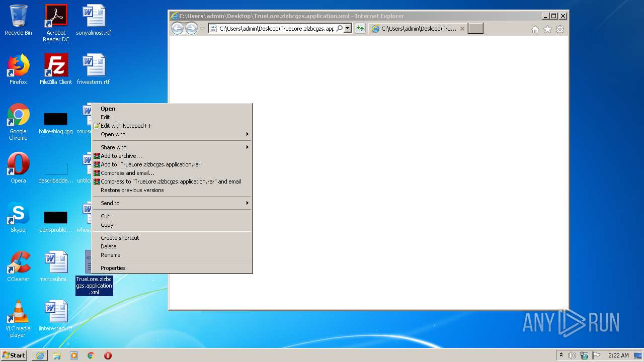Open Windows Media Player taskbar icon

click(x=74, y=355)
